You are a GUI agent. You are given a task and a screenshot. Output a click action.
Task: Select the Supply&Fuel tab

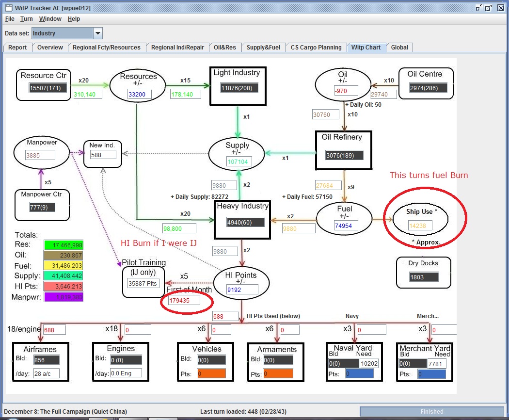pyautogui.click(x=263, y=48)
